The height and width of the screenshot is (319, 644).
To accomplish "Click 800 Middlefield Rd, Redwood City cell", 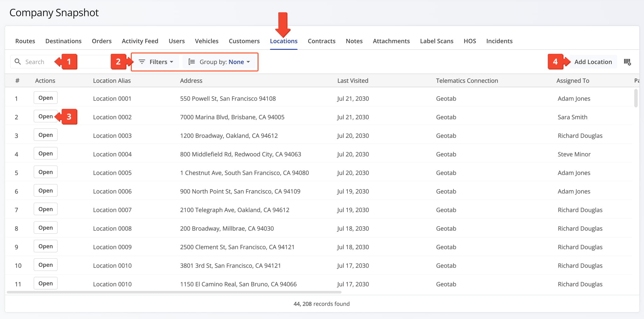I will coord(240,154).
